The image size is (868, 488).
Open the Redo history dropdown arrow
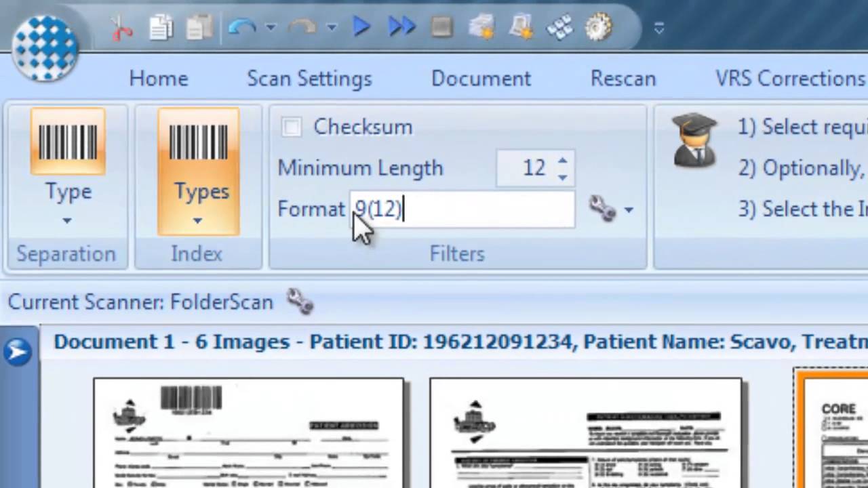331,27
